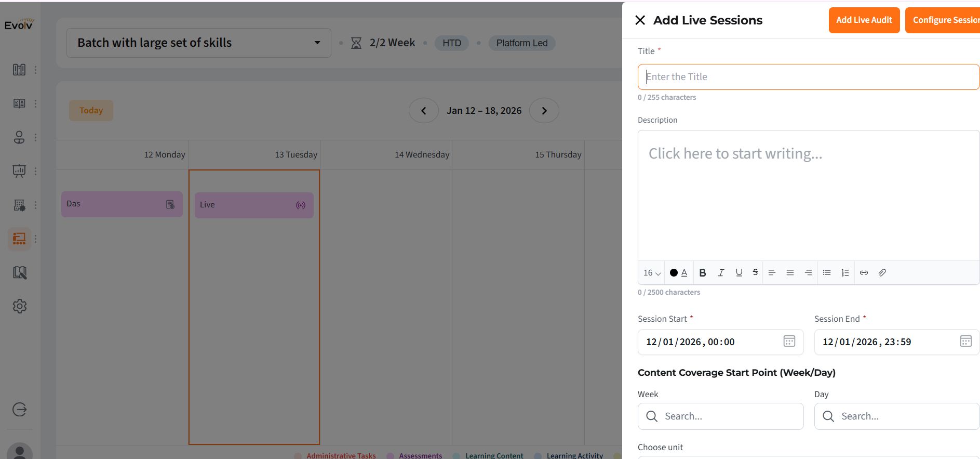Open Session End calendar picker

pos(965,342)
